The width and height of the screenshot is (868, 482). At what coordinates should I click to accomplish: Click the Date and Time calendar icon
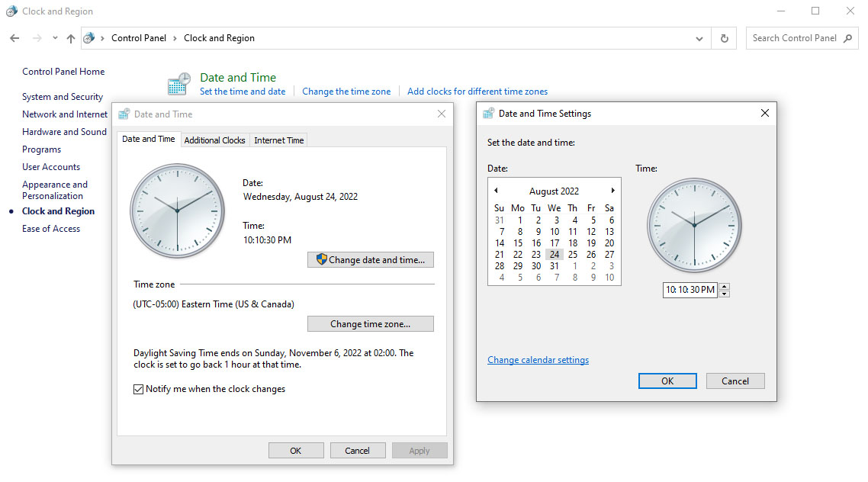[x=178, y=84]
